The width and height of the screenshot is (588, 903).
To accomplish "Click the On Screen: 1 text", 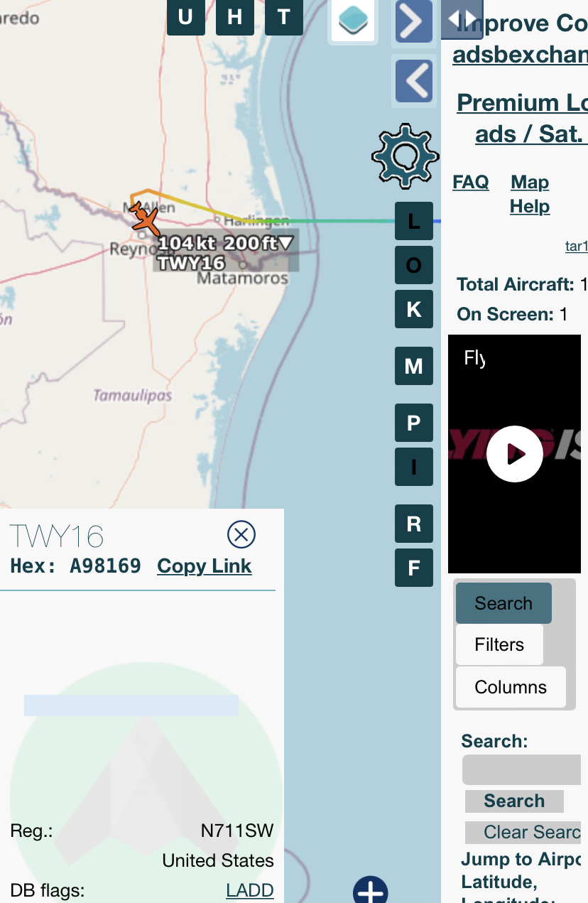I will click(x=512, y=314).
